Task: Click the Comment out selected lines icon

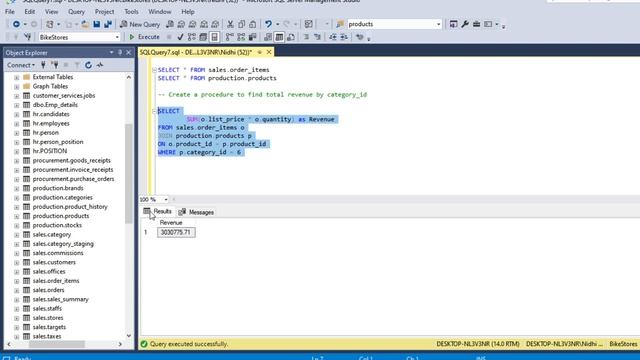Action: click(306, 37)
